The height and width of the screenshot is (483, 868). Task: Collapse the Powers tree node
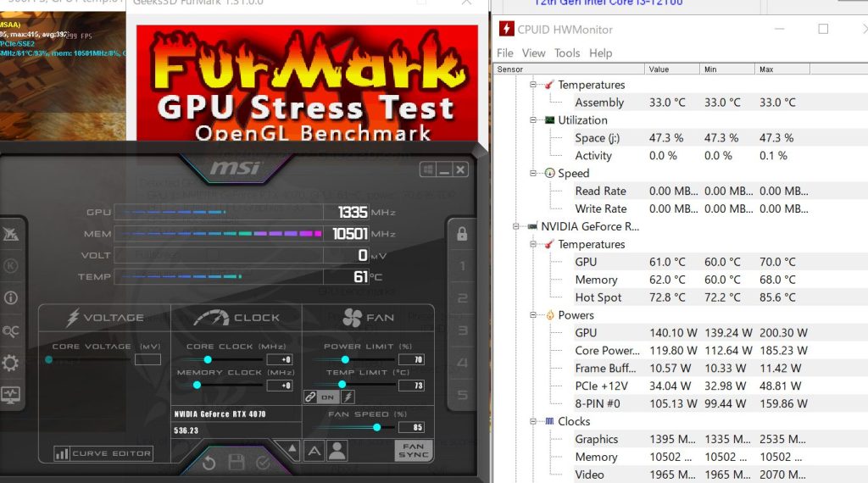click(x=532, y=315)
